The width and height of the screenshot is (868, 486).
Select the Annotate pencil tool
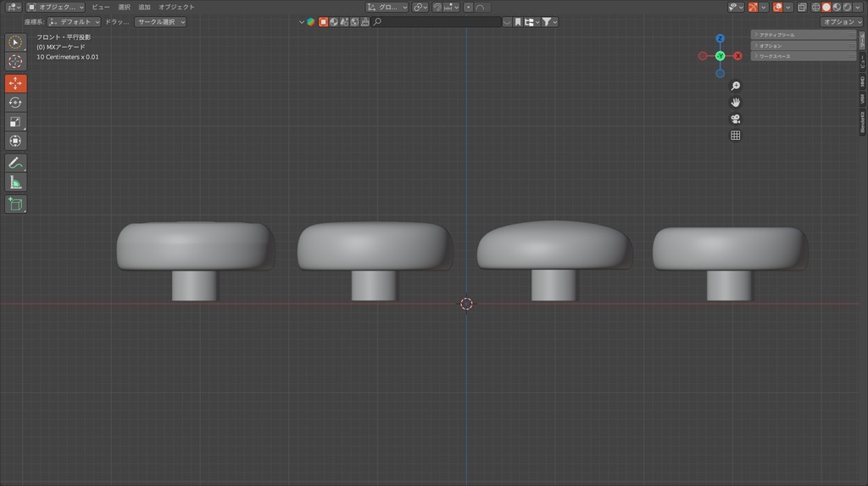pyautogui.click(x=15, y=163)
